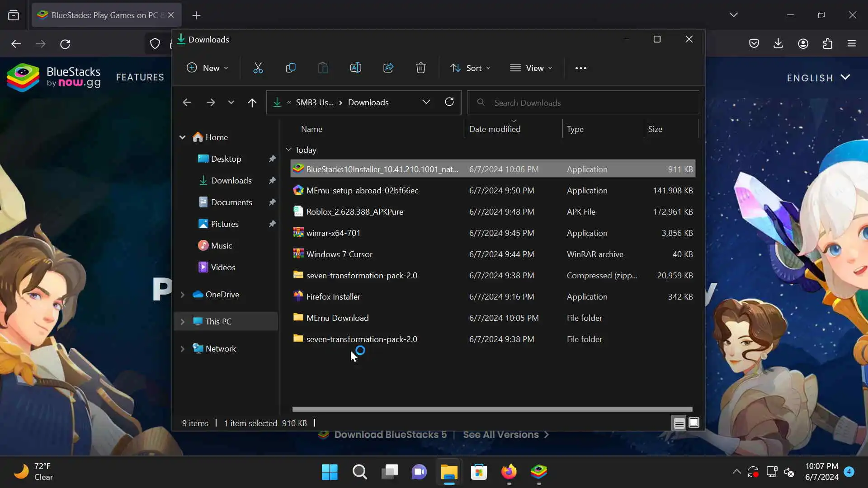Collapse the Today group header
This screenshot has width=868, height=488.
[x=289, y=150]
